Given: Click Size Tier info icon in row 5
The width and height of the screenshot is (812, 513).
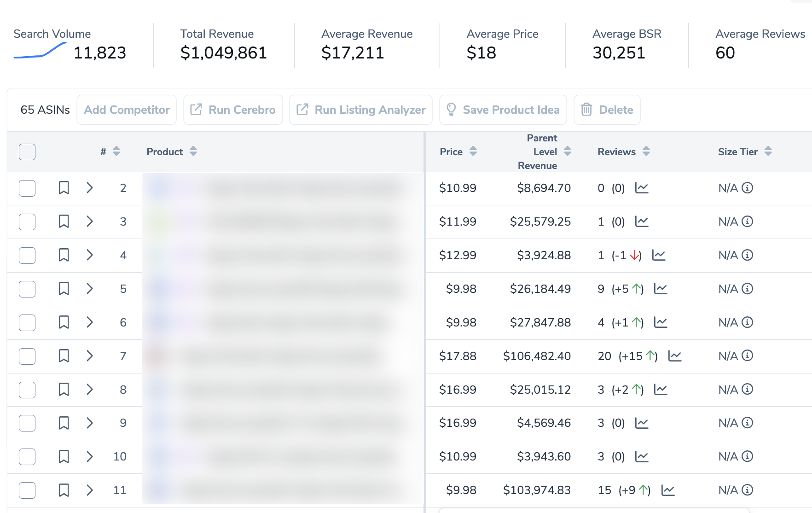Looking at the screenshot, I should click(748, 289).
